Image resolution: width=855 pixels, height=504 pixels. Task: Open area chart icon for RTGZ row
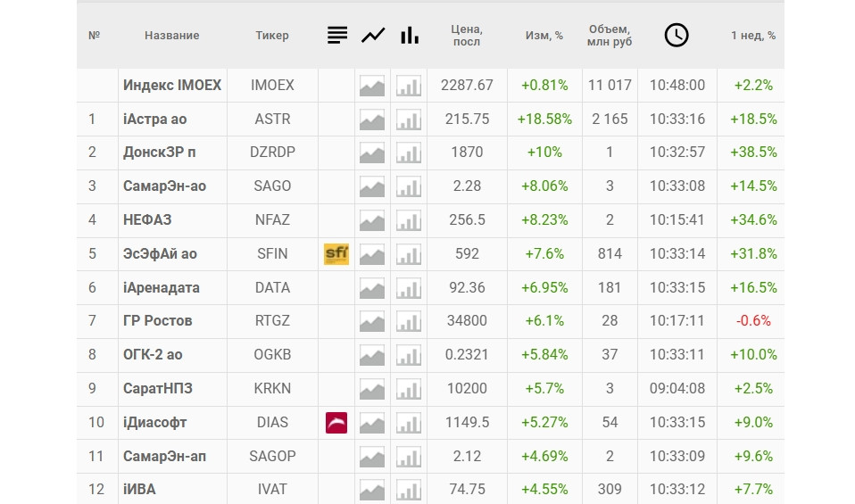click(372, 321)
